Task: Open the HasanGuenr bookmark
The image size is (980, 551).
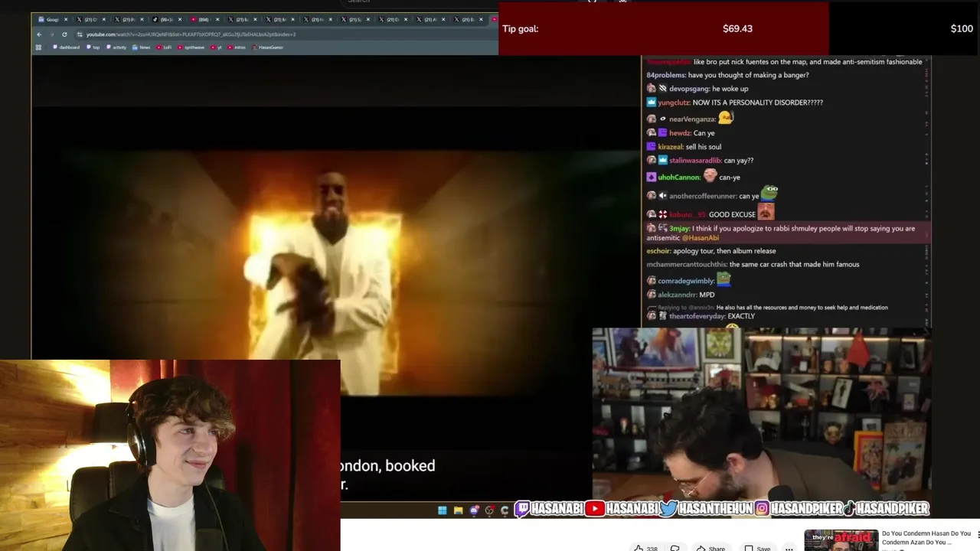Action: [268, 47]
